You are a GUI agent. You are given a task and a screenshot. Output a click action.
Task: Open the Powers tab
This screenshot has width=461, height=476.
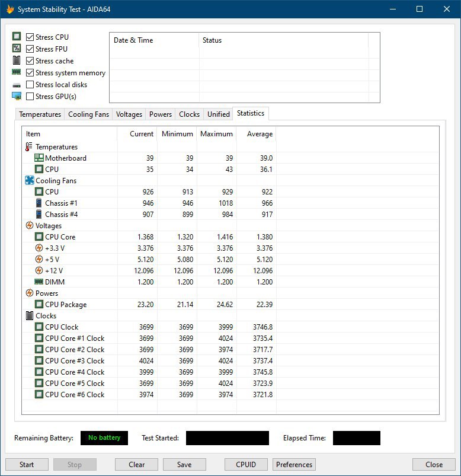click(x=161, y=114)
